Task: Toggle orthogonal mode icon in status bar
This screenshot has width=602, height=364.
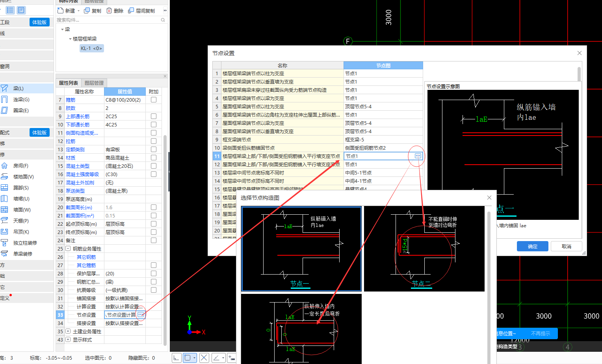Action: 177,358
